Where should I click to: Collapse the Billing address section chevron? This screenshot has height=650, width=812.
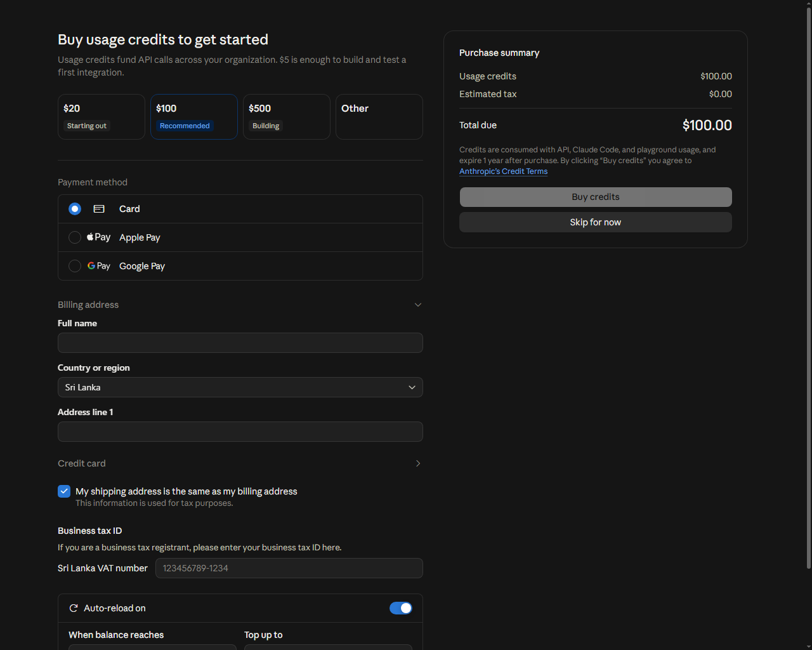(418, 305)
